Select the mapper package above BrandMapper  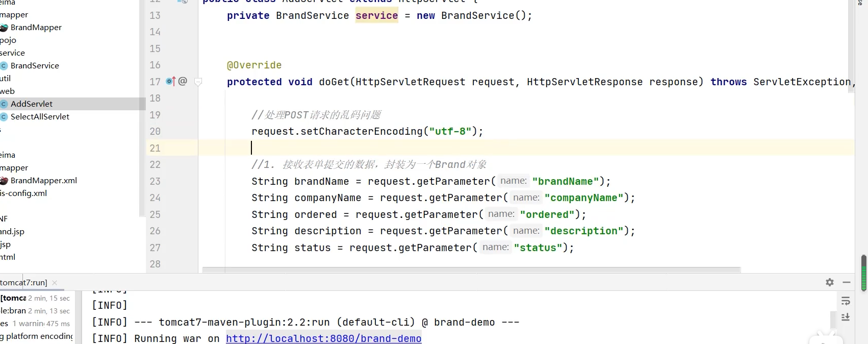point(14,14)
